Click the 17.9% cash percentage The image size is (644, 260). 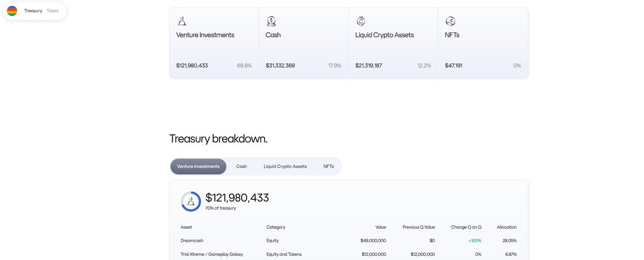[x=335, y=65]
